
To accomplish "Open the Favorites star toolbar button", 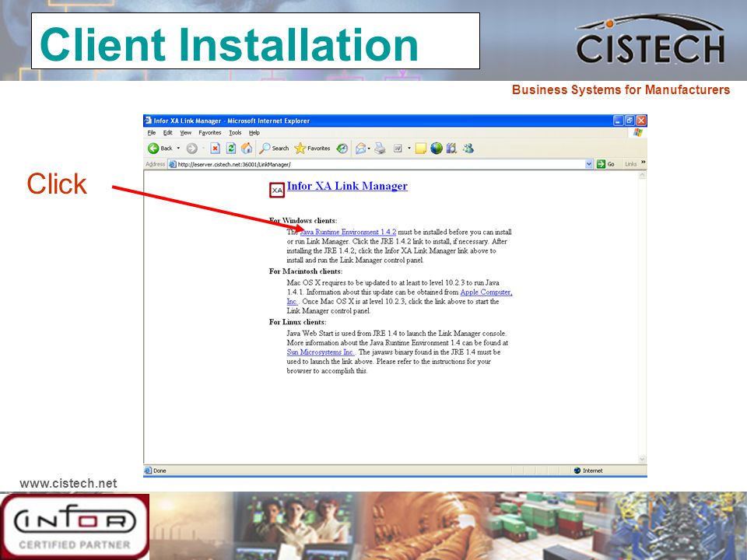I will [313, 149].
